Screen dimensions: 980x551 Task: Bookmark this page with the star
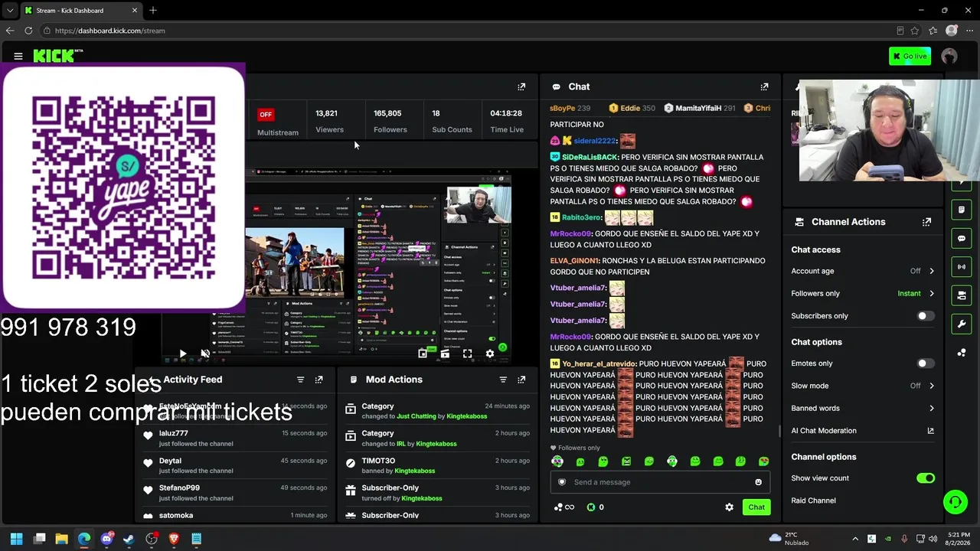click(x=915, y=31)
